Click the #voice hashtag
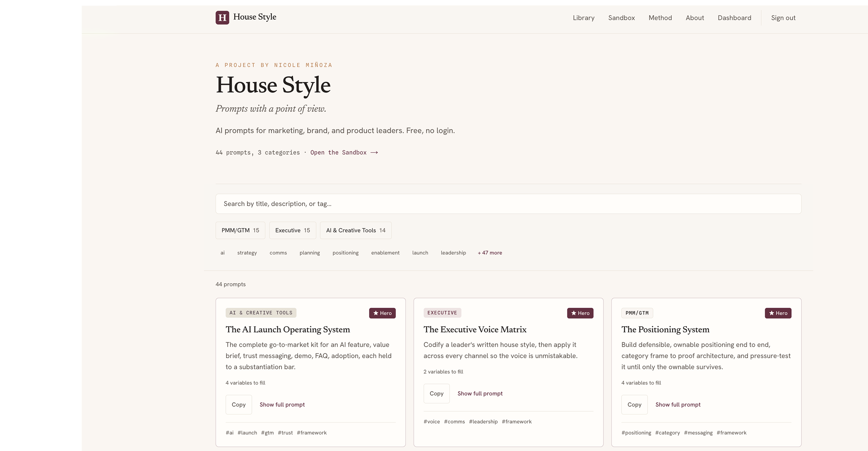The height and width of the screenshot is (451, 868). 432,422
